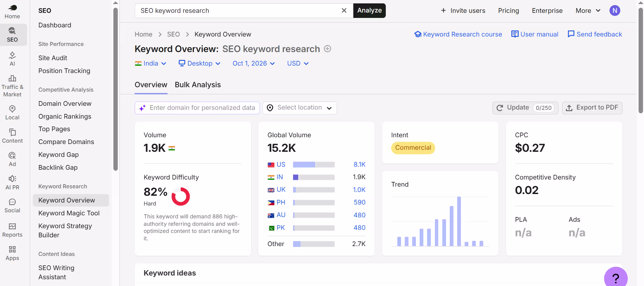Click the sidebar menu scrollbar
The height and width of the screenshot is (286, 644).
click(115, 89)
